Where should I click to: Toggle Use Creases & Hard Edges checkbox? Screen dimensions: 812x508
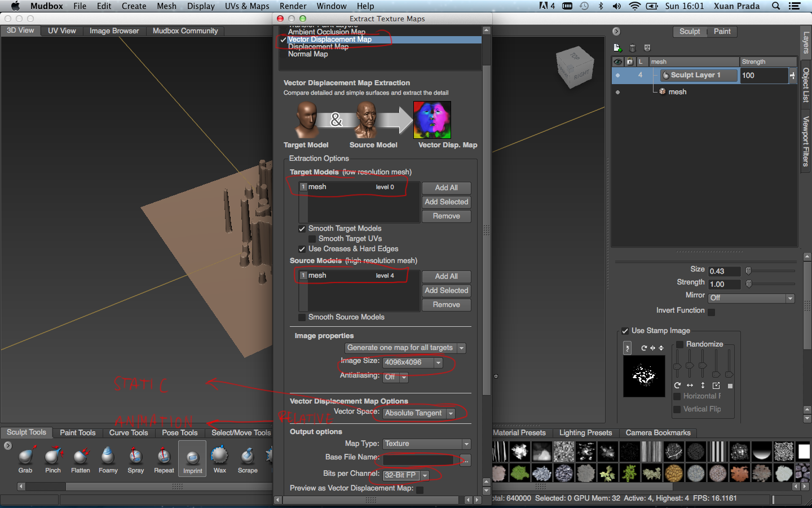(302, 249)
